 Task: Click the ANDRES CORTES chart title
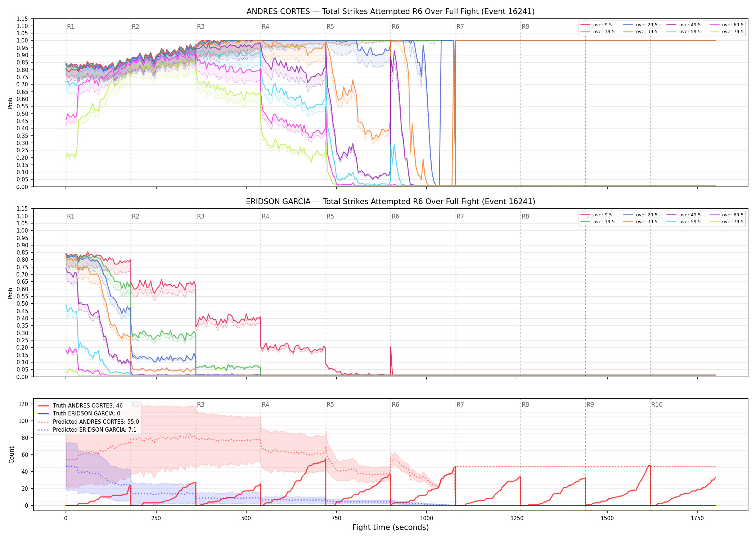click(x=391, y=12)
